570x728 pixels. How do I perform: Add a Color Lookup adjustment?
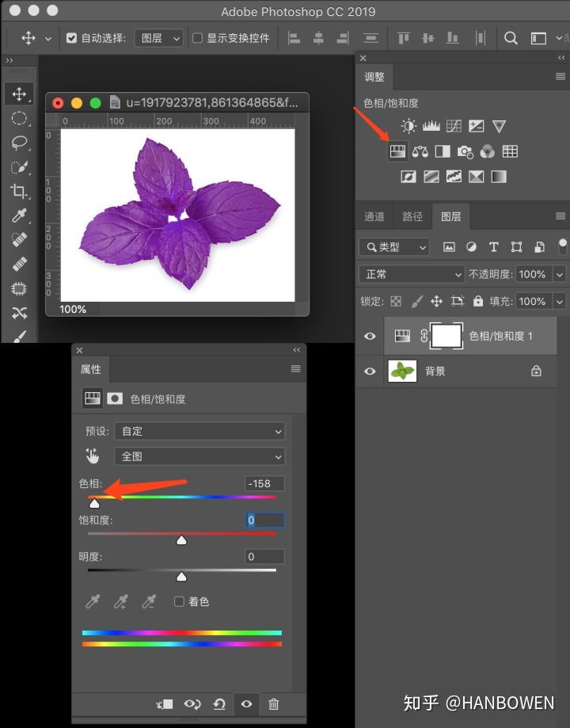coord(510,151)
